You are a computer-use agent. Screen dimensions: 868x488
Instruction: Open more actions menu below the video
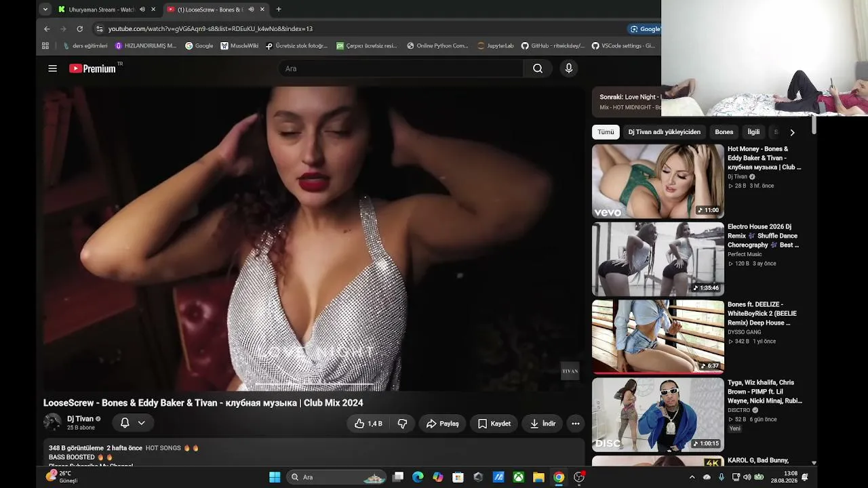pyautogui.click(x=576, y=424)
